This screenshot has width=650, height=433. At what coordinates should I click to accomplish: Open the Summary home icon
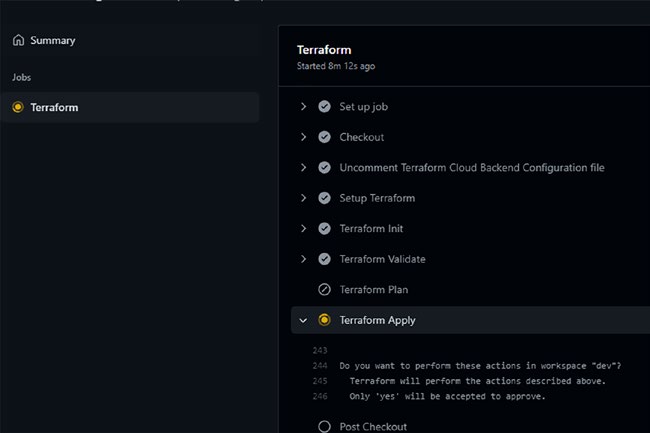(x=18, y=40)
